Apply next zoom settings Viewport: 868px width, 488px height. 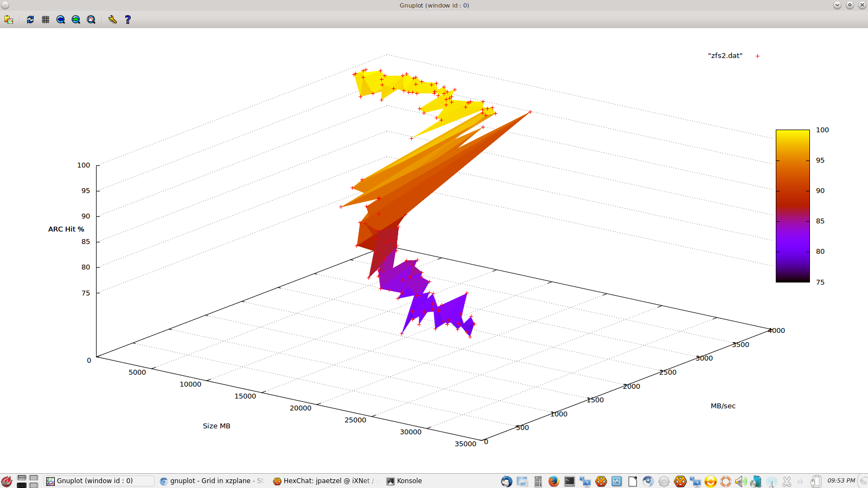(76, 20)
